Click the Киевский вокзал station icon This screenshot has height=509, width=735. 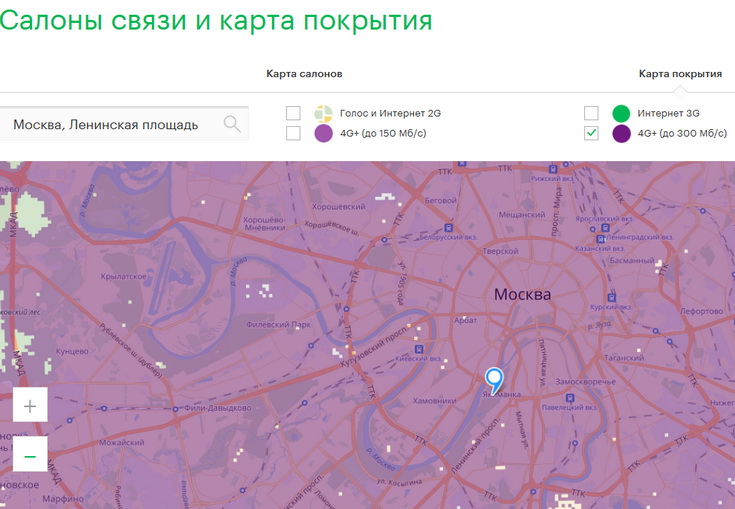point(419,349)
